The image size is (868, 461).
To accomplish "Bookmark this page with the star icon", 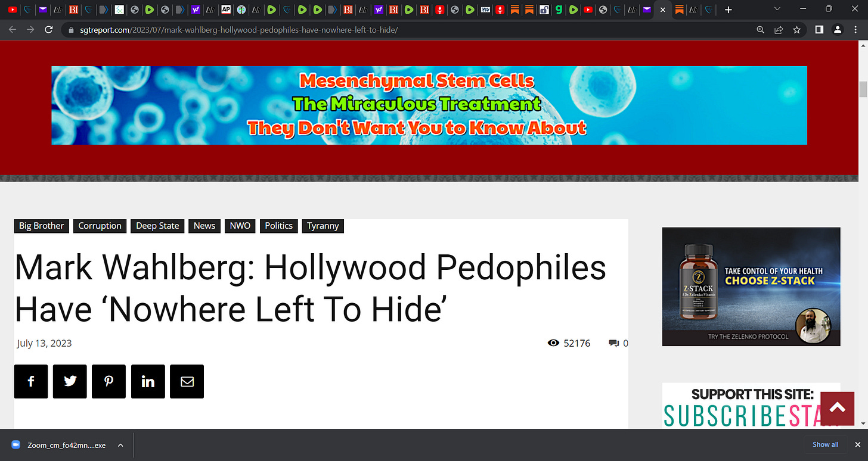I will (x=796, y=30).
